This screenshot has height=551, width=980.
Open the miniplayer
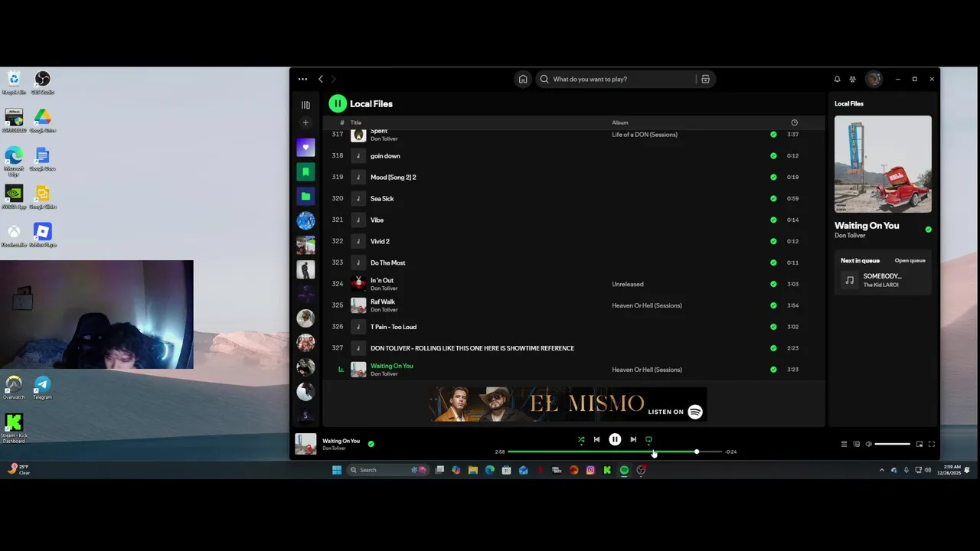[x=920, y=444]
